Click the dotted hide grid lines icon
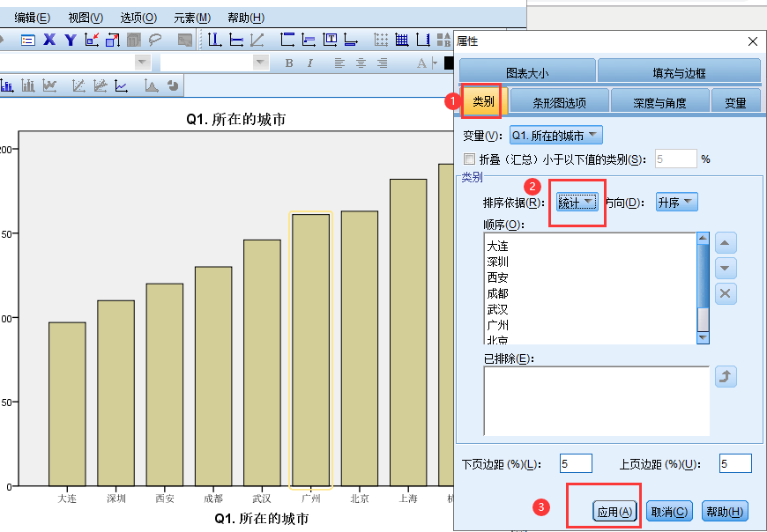 click(x=381, y=40)
